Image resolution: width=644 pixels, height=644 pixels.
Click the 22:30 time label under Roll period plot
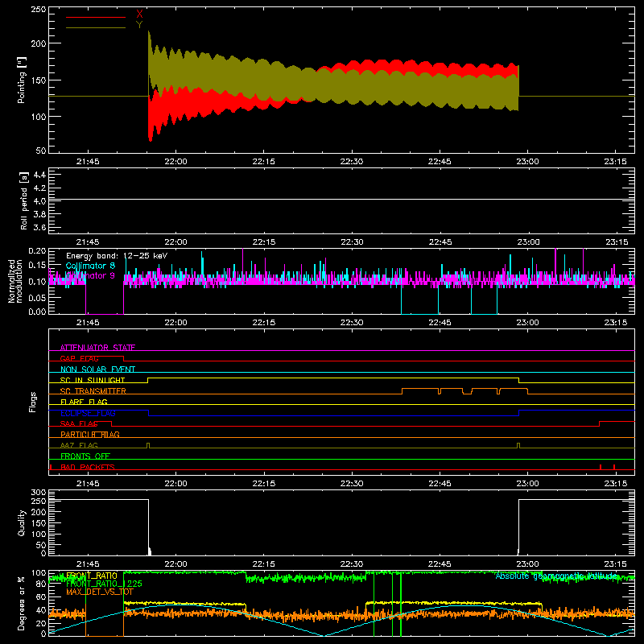352,242
